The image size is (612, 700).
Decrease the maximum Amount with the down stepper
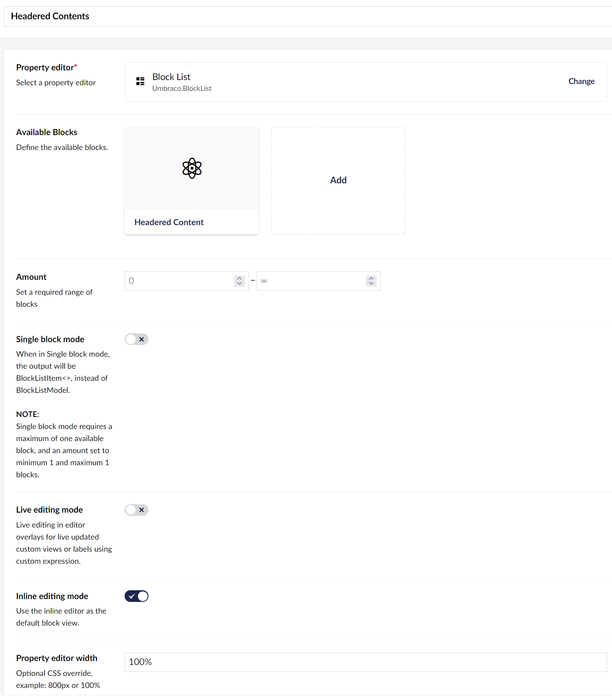tap(371, 283)
